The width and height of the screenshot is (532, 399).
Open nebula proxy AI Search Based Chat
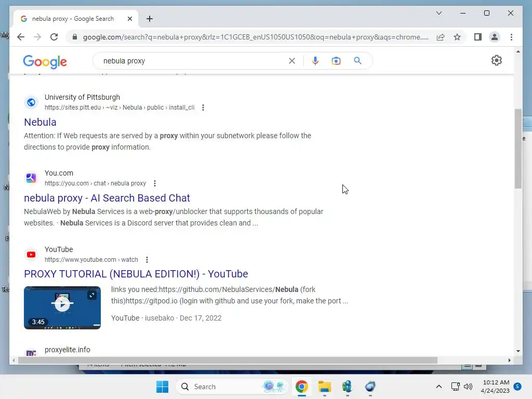[107, 198]
